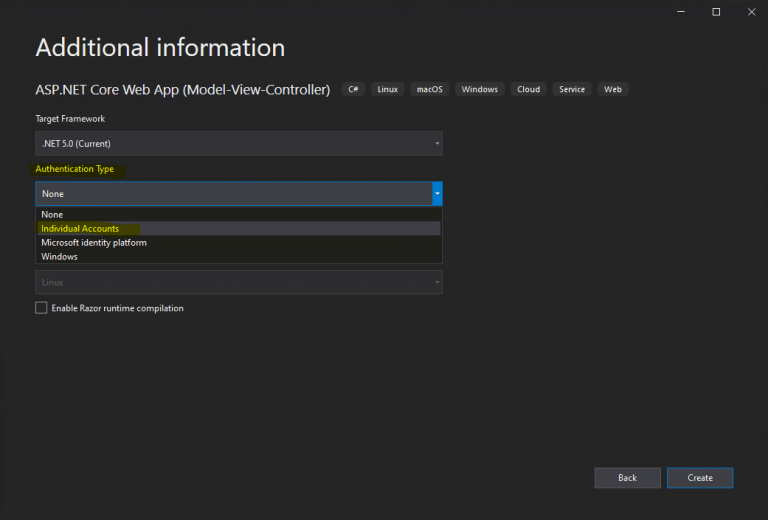Click the Create button
768x520 pixels.
[x=700, y=478]
